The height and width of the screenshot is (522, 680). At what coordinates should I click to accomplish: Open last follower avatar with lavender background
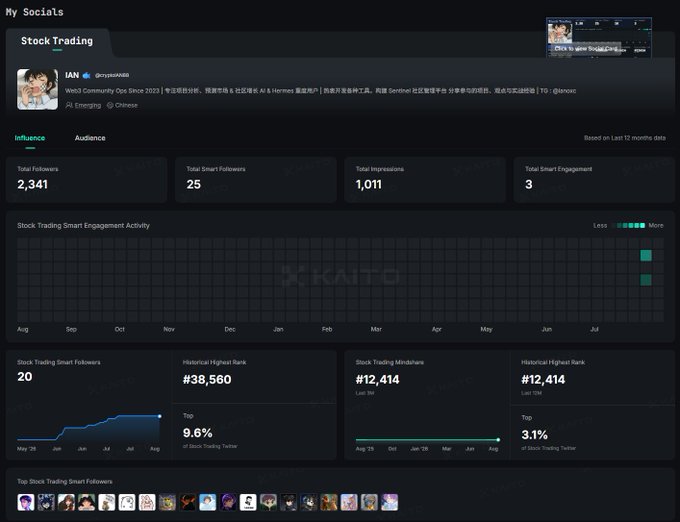[x=389, y=502]
